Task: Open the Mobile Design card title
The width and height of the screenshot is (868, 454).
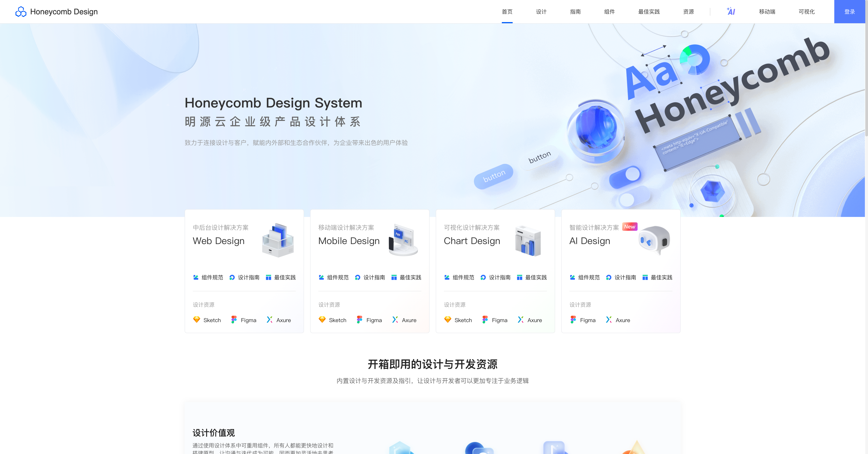Action: 349,241
